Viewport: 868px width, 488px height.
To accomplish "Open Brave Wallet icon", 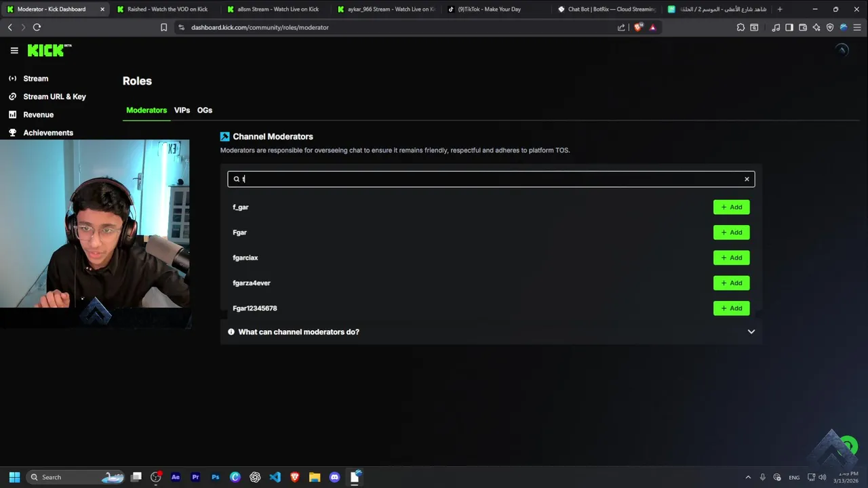I will point(803,27).
